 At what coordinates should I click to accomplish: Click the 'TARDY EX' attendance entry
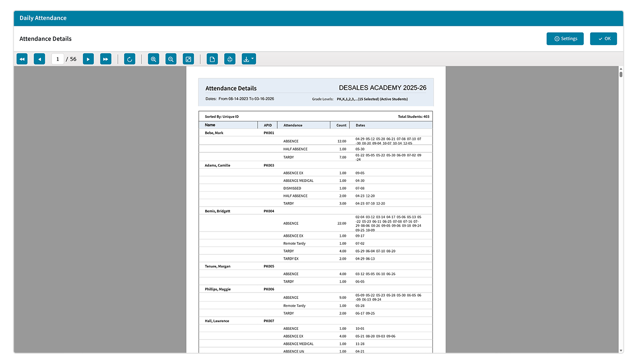[291, 258]
